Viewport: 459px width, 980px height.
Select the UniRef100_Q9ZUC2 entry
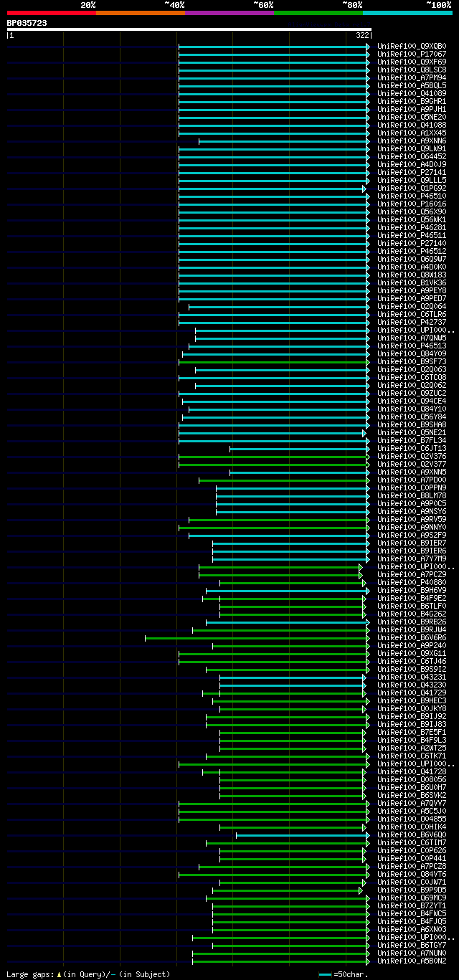pyautogui.click(x=412, y=393)
